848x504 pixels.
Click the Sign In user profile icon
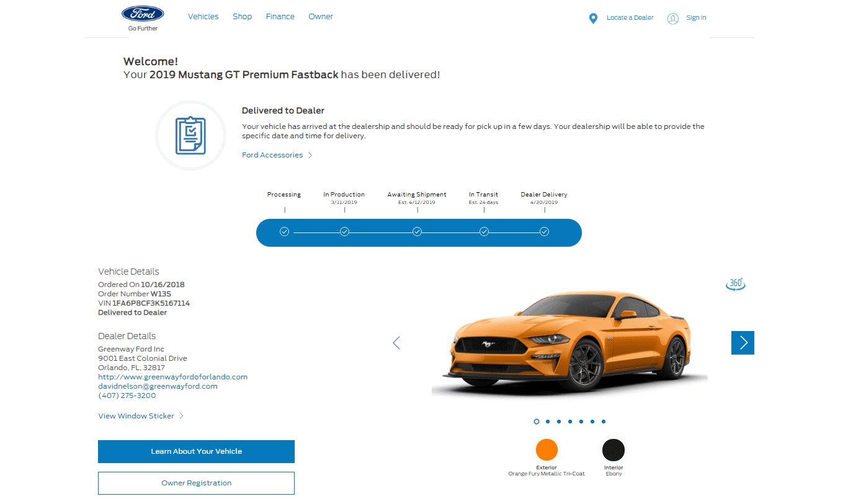coord(672,19)
